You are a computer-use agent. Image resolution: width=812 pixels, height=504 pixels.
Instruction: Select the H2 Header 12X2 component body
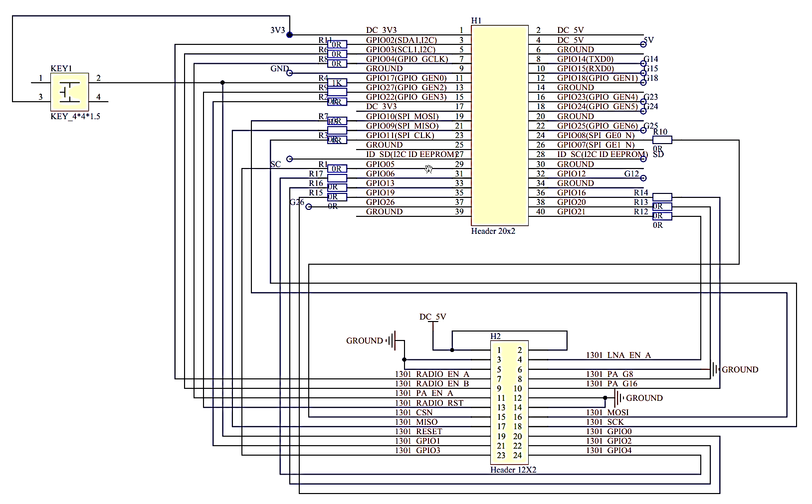coord(509,402)
